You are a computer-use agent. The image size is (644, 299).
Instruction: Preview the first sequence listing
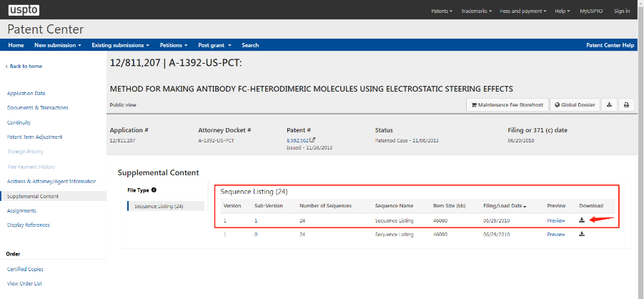tap(555, 220)
